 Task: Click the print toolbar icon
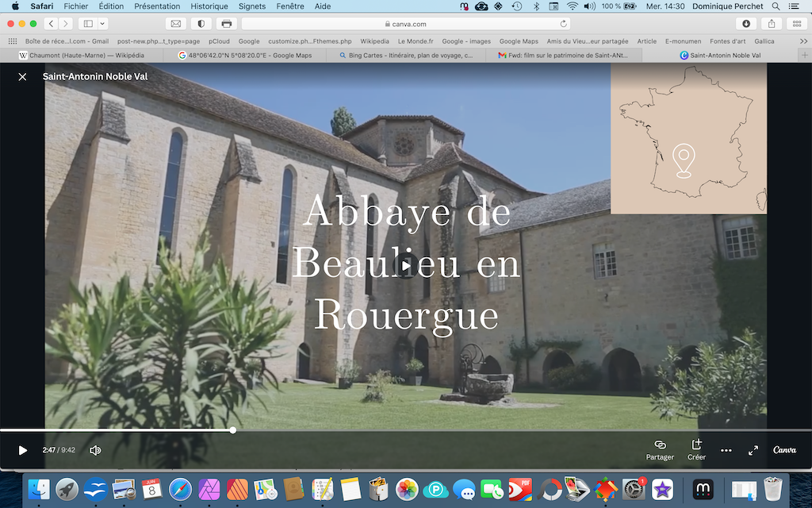[226, 23]
